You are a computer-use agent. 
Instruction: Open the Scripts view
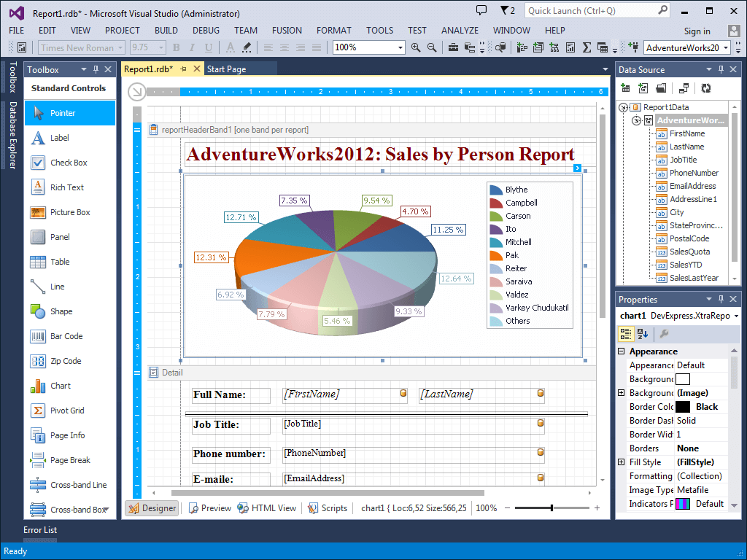coord(328,508)
